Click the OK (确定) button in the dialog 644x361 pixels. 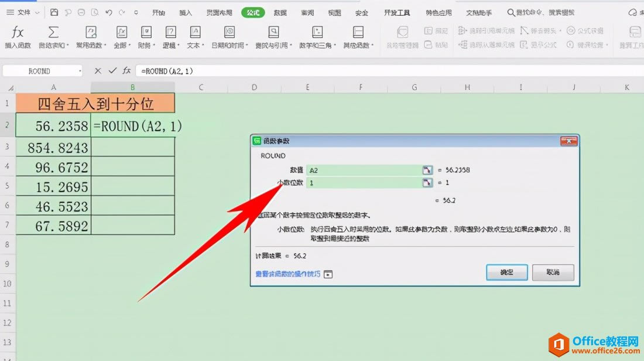tap(507, 272)
